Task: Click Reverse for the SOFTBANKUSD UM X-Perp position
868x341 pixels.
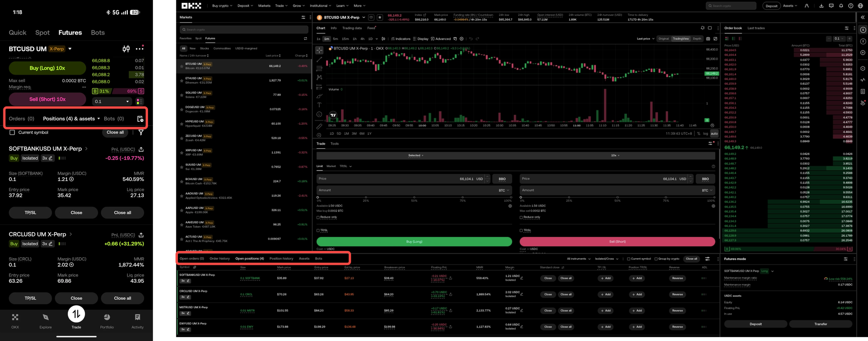Action: [678, 278]
